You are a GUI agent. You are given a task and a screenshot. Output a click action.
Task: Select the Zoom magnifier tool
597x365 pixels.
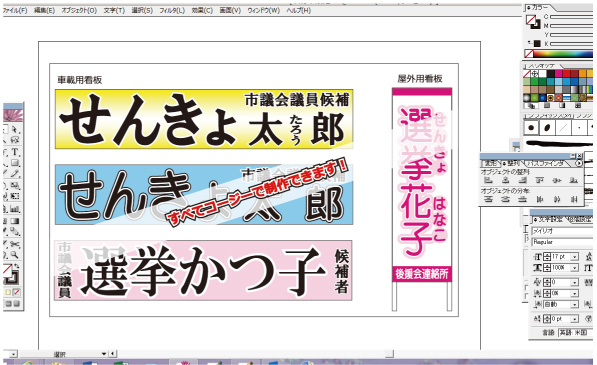[x=15, y=255]
